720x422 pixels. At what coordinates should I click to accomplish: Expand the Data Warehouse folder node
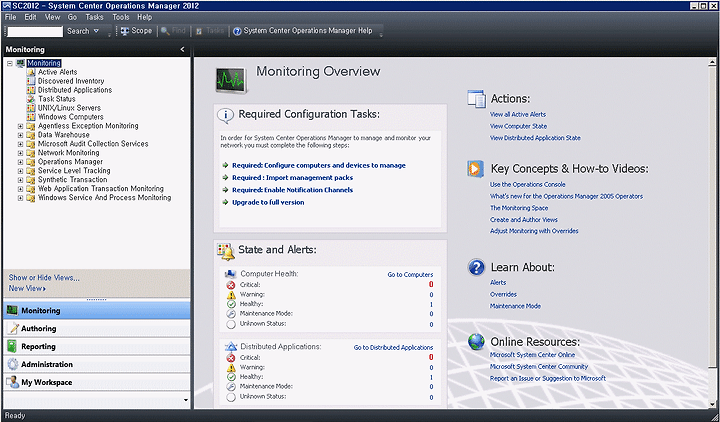pyautogui.click(x=20, y=135)
